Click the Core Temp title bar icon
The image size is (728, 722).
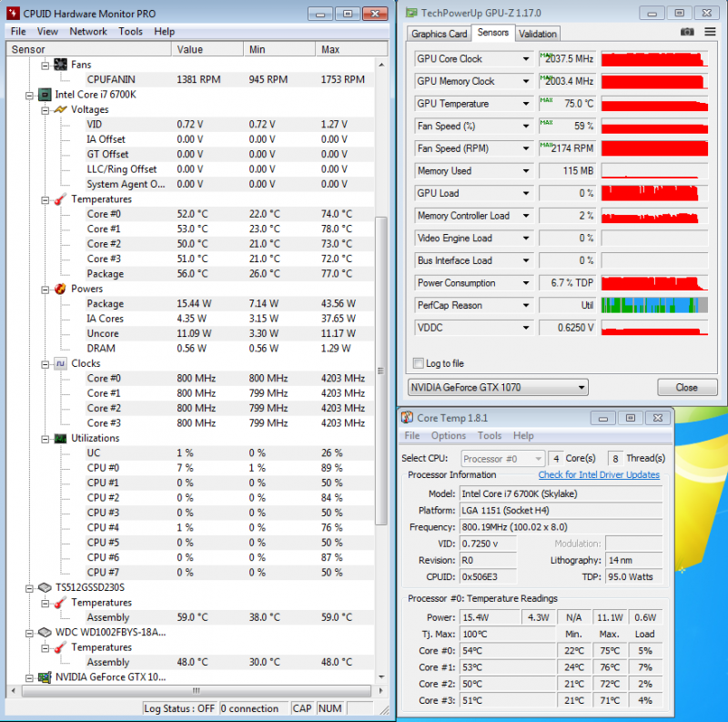pyautogui.click(x=407, y=418)
